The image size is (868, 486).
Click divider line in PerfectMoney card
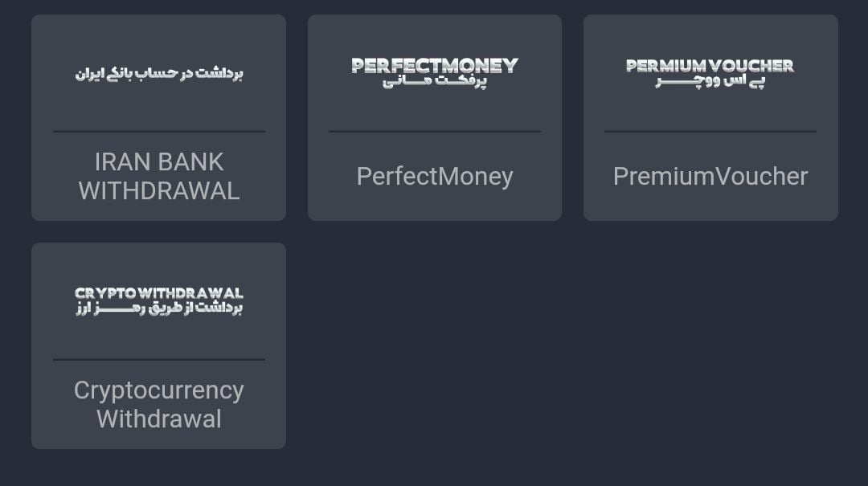434,131
